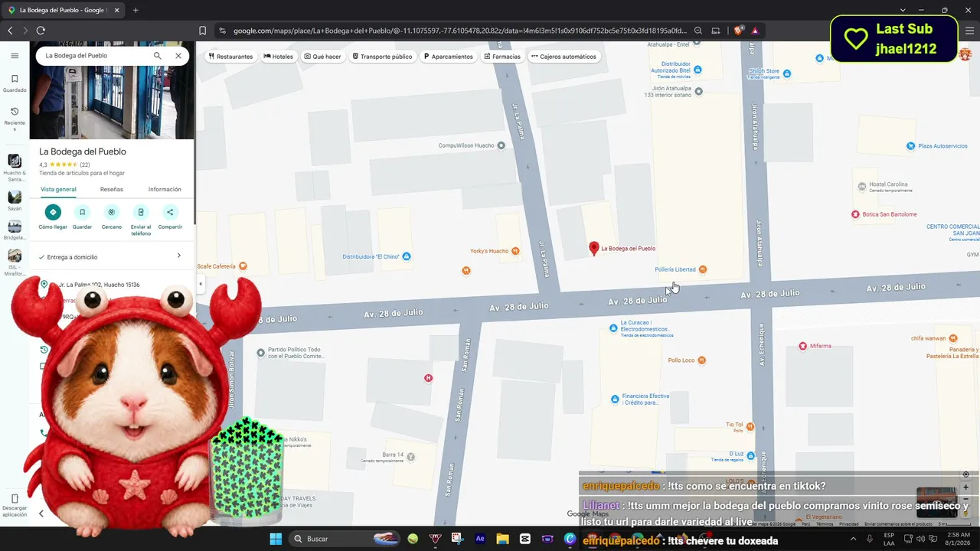Image resolution: width=980 pixels, height=551 pixels.
Task: Bookmark this page from the address bar
Action: pos(202,31)
